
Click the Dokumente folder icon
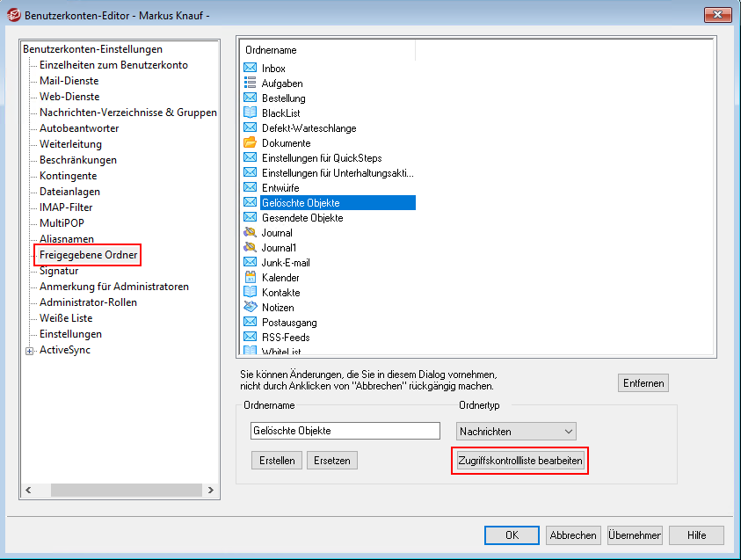point(250,143)
